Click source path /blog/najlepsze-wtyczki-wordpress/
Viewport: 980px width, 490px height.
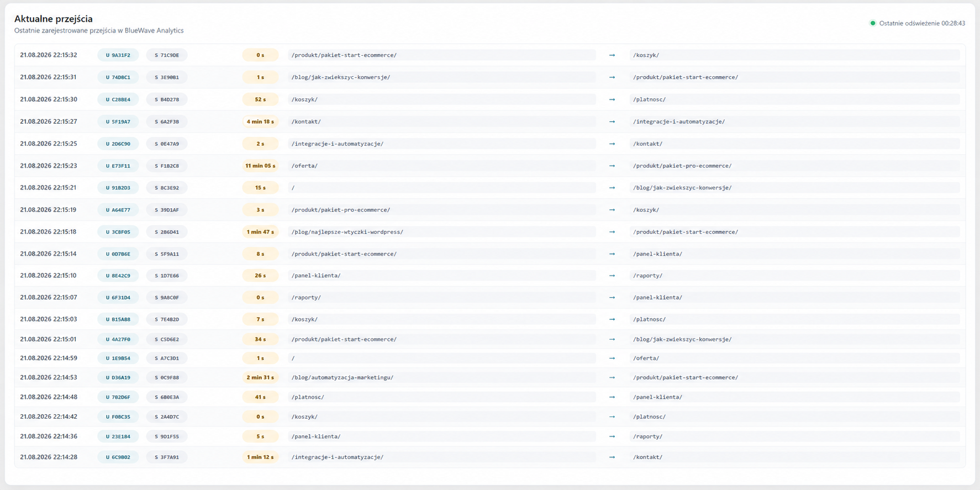[x=441, y=232]
